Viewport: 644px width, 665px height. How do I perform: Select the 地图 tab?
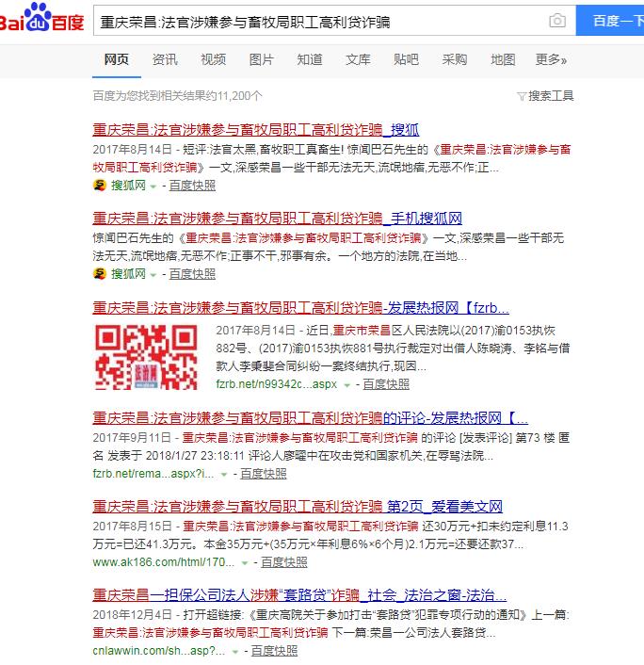click(x=503, y=60)
